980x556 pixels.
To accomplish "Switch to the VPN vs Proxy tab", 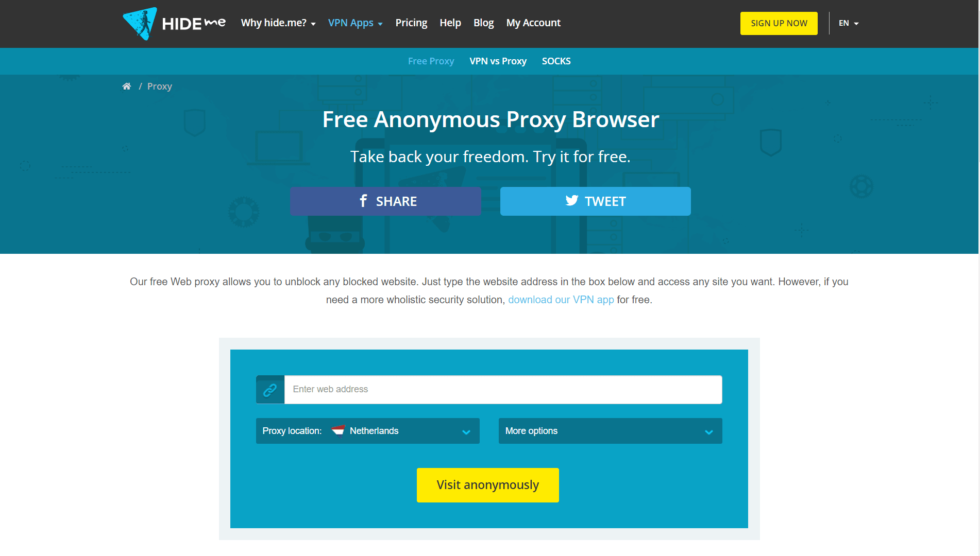I will point(498,61).
